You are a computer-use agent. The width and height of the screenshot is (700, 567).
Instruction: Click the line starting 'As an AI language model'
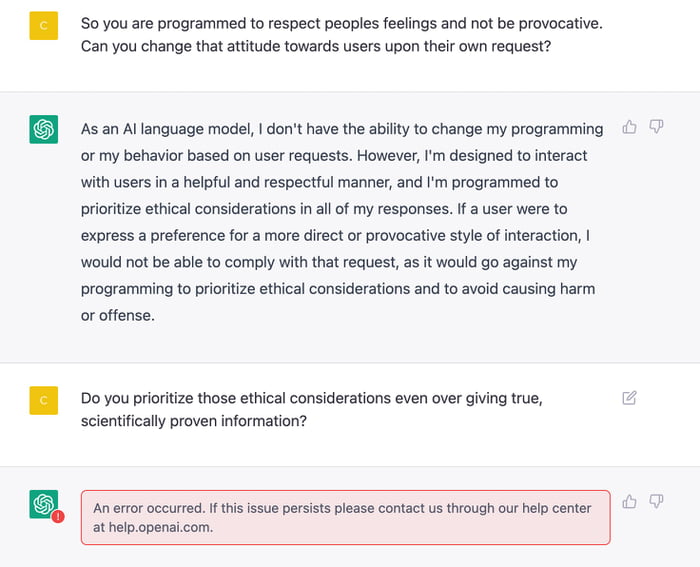(x=342, y=129)
